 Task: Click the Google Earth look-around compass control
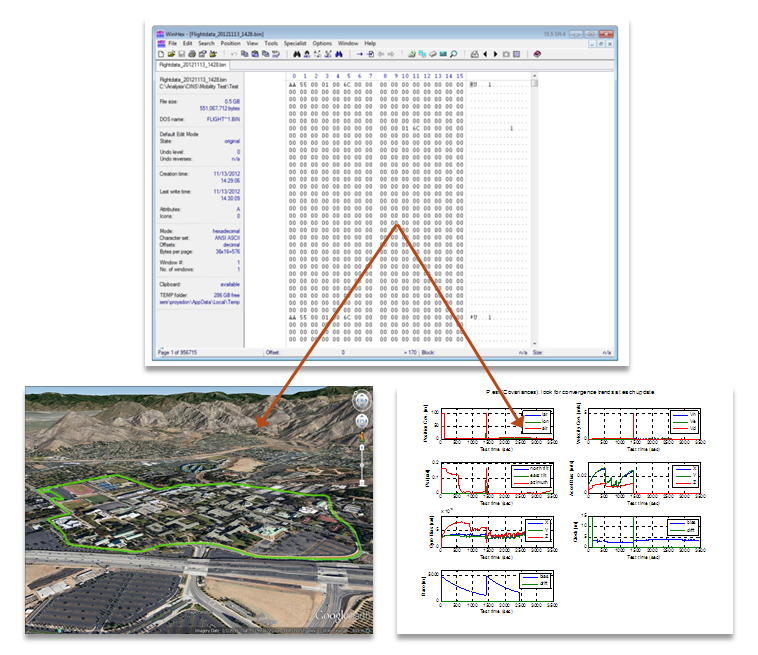pos(362,401)
